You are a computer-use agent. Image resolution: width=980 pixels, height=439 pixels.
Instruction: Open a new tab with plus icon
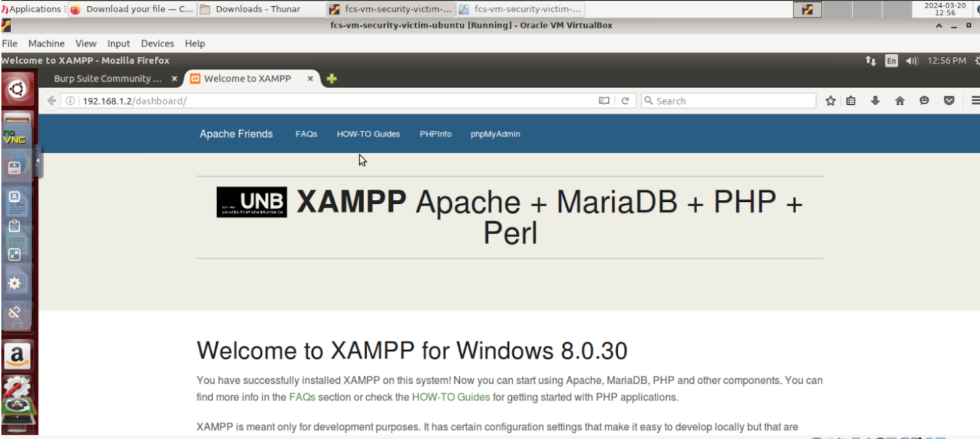pos(332,79)
